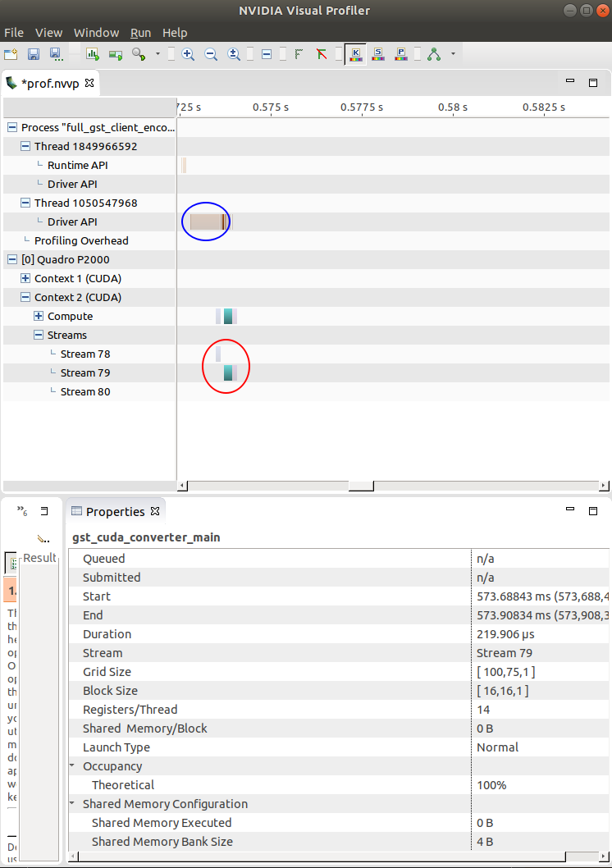Screen dimensions: 612x868
Task: Collapse the Streams row
Action: [39, 335]
